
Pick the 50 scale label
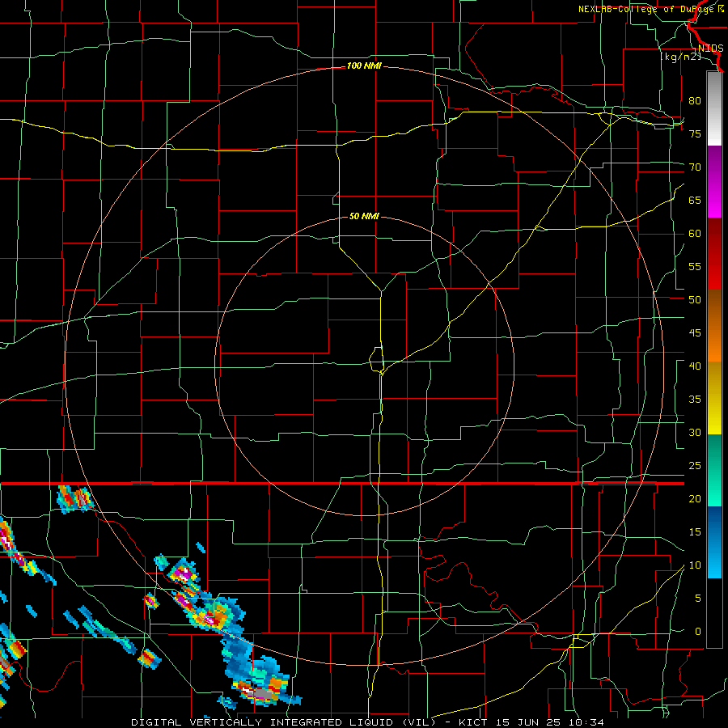pyautogui.click(x=695, y=300)
